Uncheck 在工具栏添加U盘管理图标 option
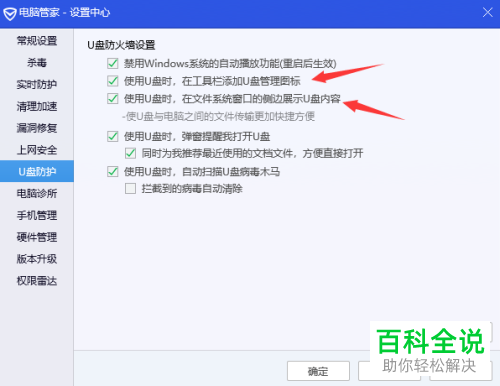 [113, 81]
